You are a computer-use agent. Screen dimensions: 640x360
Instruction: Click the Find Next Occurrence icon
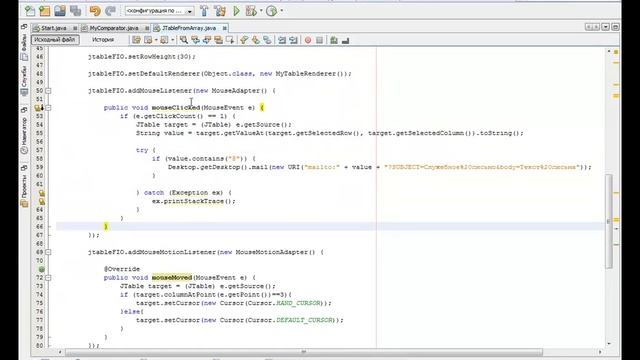[207, 40]
